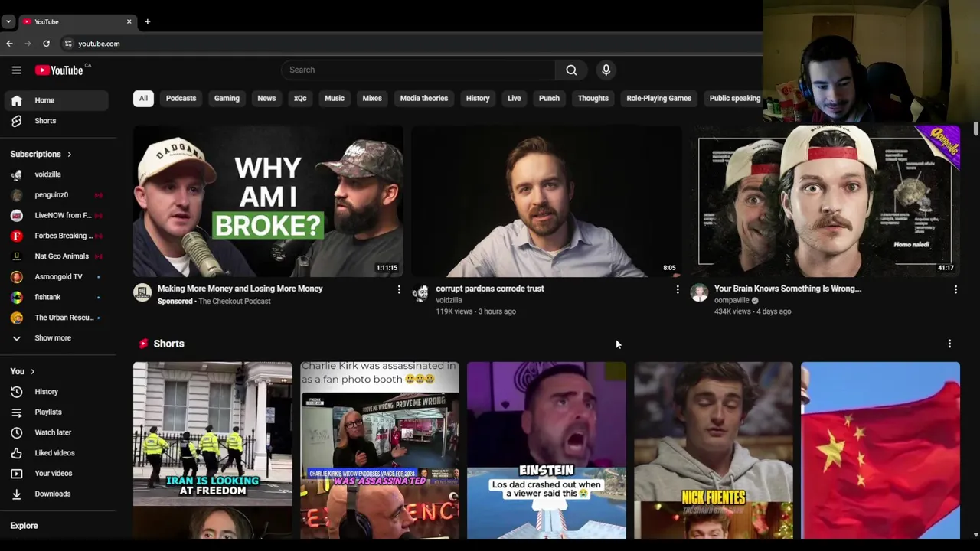This screenshot has height=551, width=980.
Task: Select the History filter chip
Action: 478,98
